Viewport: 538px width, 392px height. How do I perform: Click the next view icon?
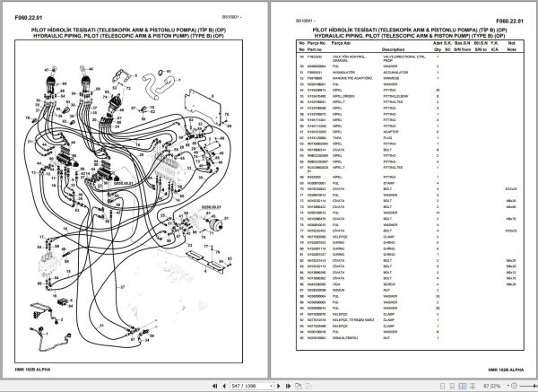[308, 386]
